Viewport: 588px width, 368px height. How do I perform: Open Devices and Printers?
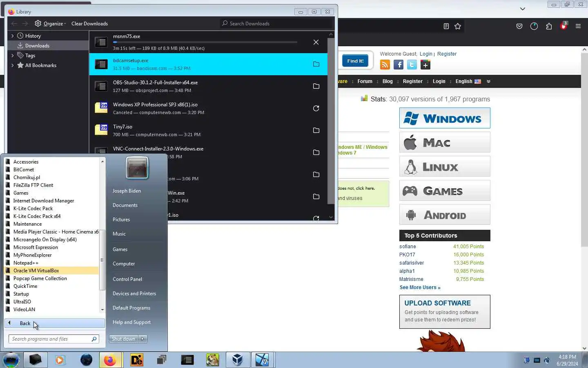134,294
